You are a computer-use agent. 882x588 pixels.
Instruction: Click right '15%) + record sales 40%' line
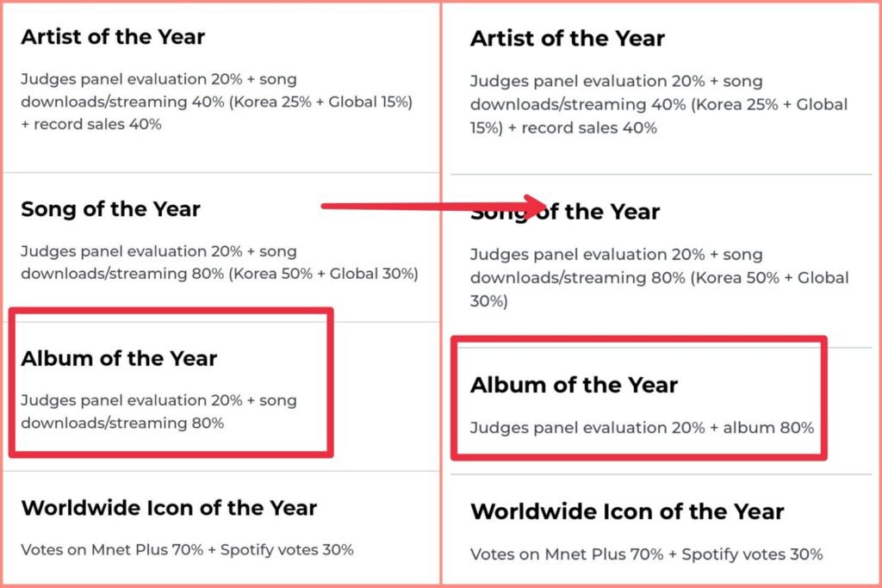coord(563,128)
